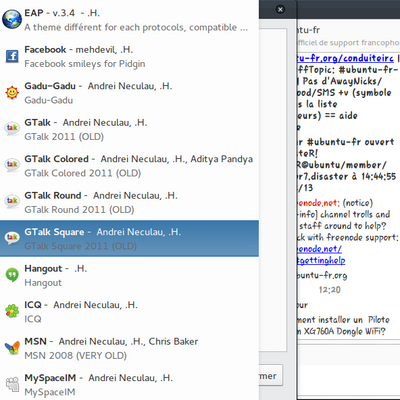Choose the Hangout - .H. theme title
The width and height of the screenshot is (400, 400).
tap(56, 268)
